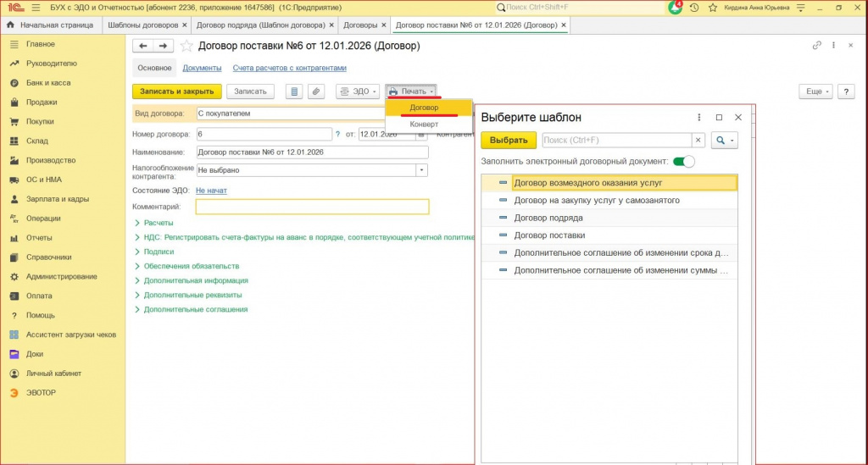Screen dimensions: 868x465
Task: Clear the template search with X button
Action: point(698,141)
